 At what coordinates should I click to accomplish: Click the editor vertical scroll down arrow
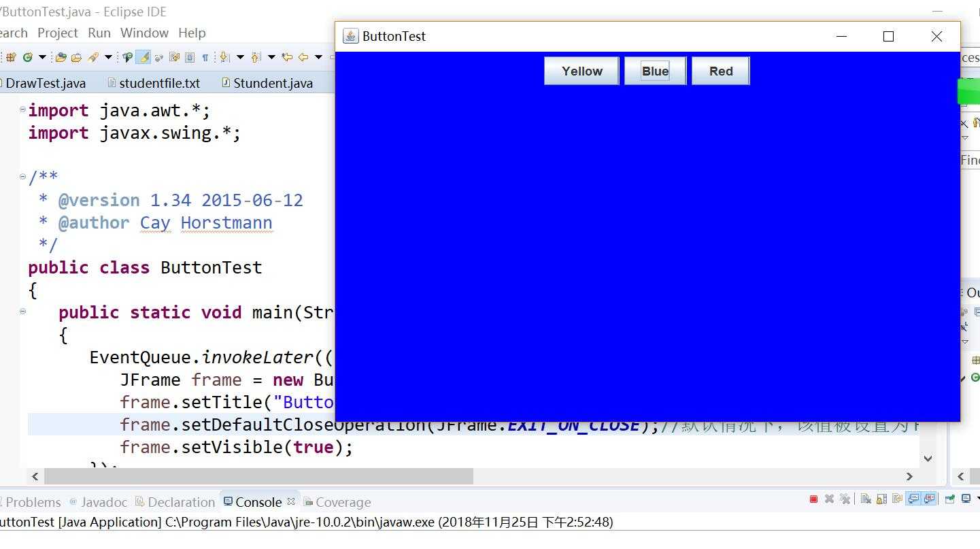point(928,459)
